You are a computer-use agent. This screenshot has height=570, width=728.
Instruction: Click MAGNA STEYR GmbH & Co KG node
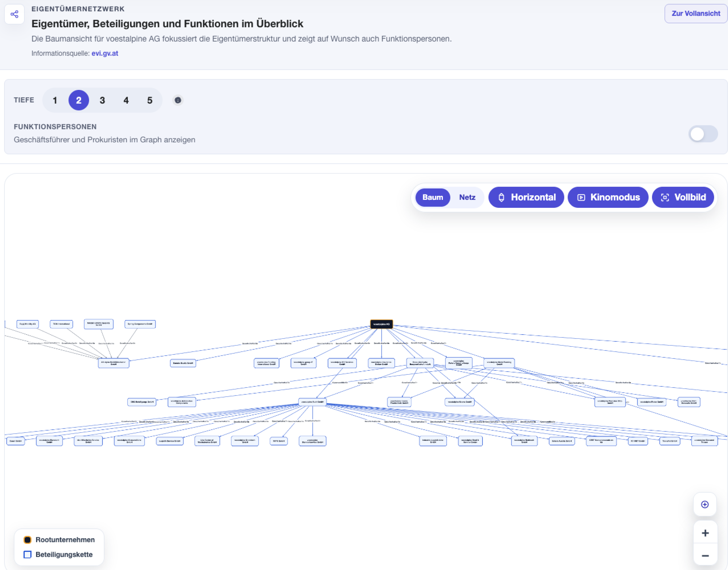pyautogui.click(x=98, y=324)
